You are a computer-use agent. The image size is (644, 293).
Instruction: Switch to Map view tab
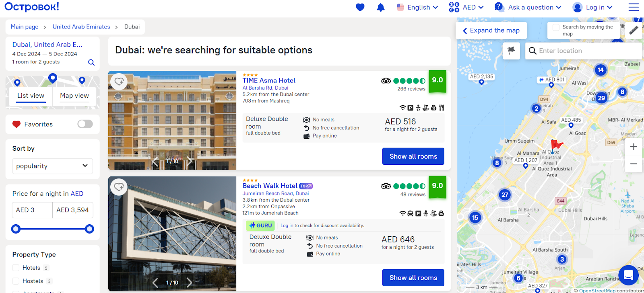click(x=74, y=96)
